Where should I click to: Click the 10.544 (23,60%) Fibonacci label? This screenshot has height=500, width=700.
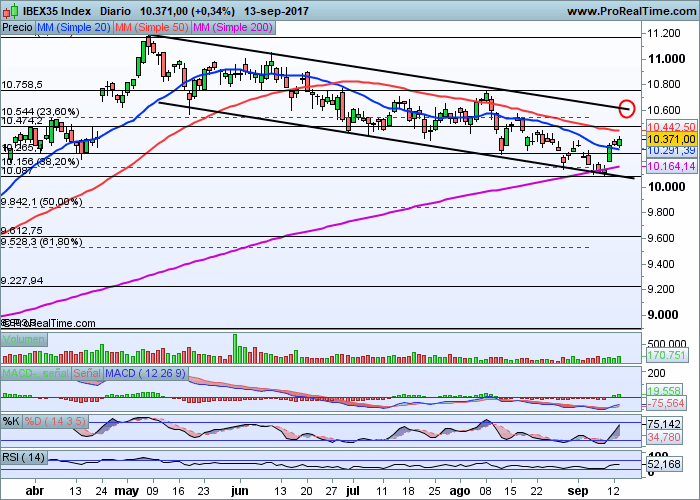tap(40, 112)
